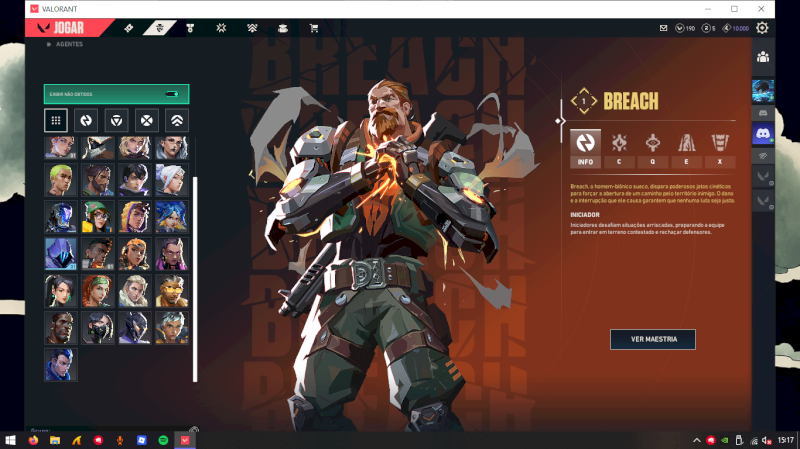The width and height of the screenshot is (800, 449).
Task: Click Breach's level 1 diamond badge
Action: coord(584,101)
